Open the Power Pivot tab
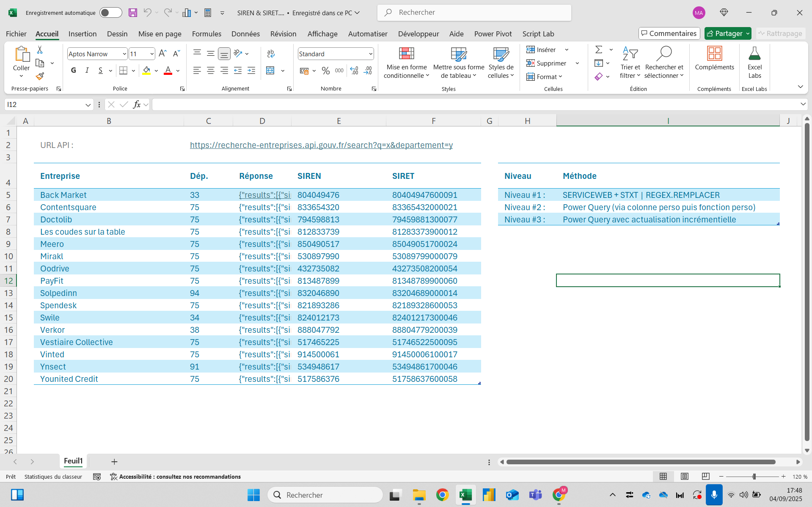The height and width of the screenshot is (507, 812). [x=493, y=34]
